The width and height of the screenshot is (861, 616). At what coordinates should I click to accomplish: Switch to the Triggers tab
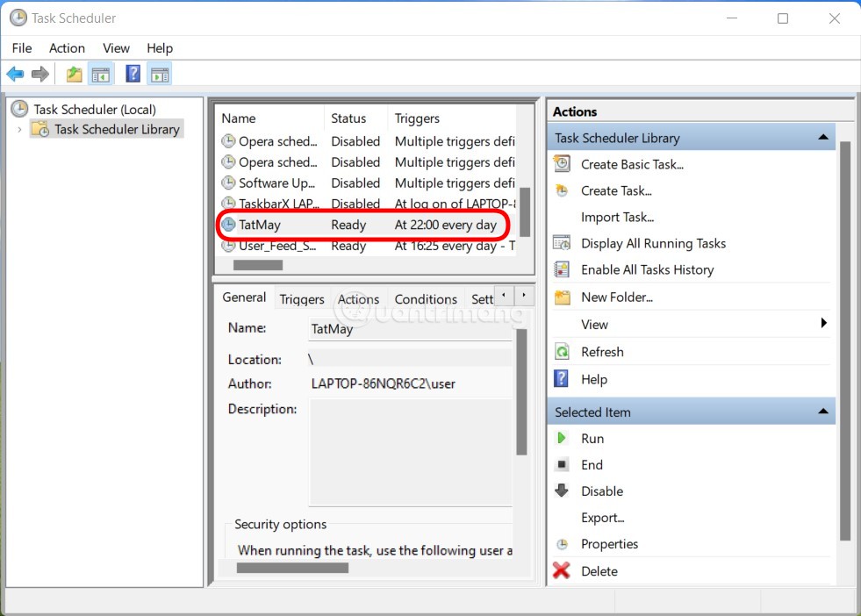302,299
